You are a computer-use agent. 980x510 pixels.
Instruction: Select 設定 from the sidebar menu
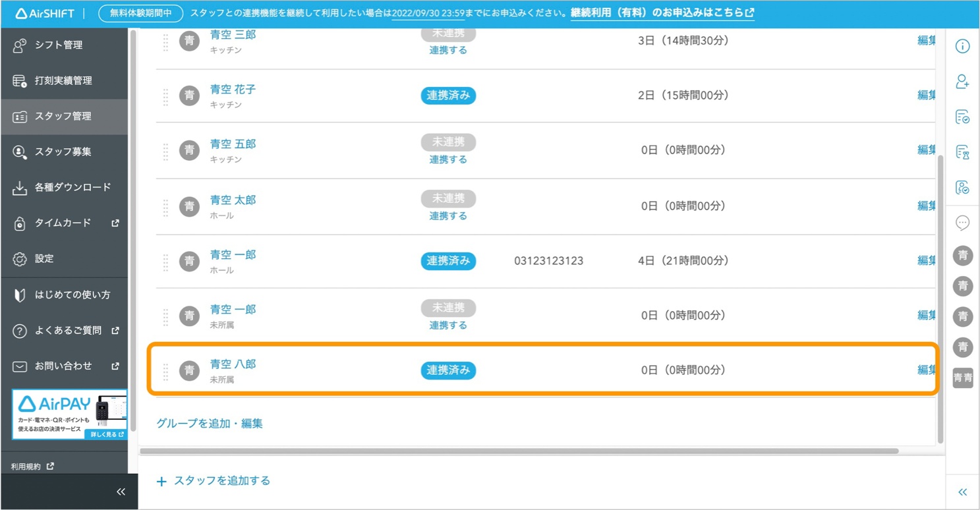point(44,258)
